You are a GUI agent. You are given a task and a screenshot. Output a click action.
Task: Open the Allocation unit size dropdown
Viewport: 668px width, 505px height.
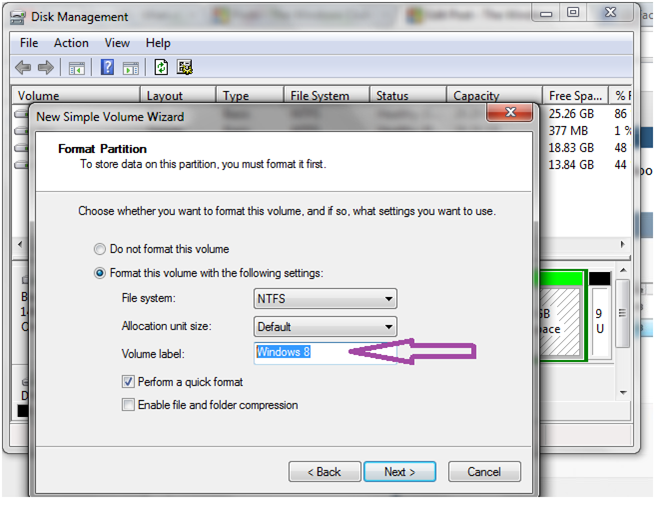[x=325, y=327]
